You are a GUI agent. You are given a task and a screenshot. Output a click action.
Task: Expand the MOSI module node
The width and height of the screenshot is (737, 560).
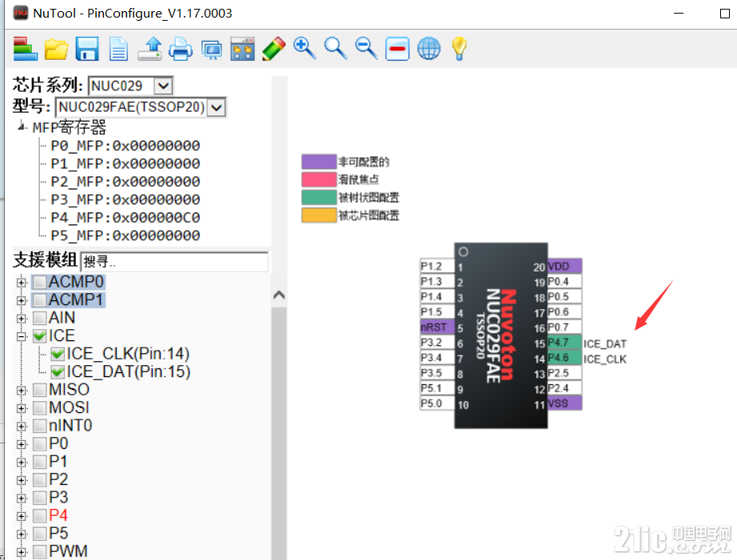point(21,408)
